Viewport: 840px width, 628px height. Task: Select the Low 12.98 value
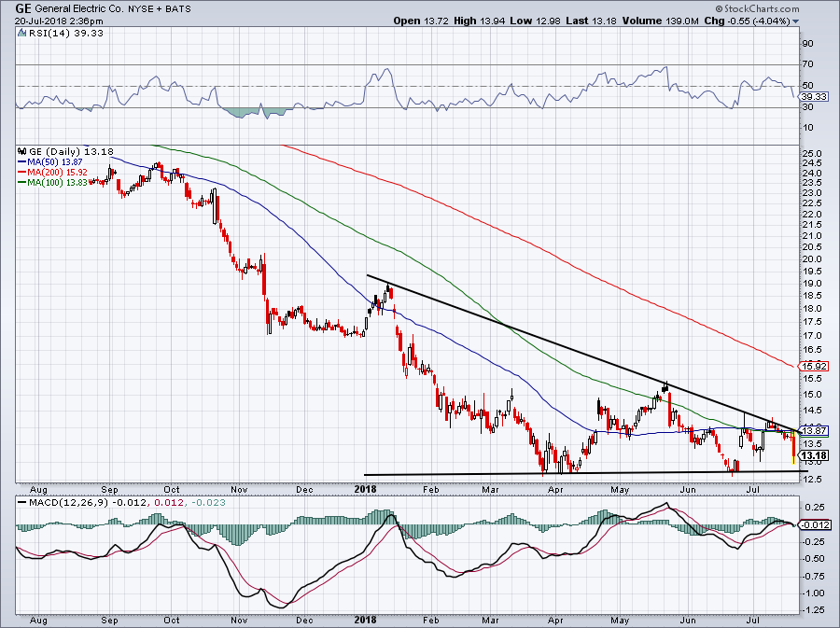coord(536,21)
